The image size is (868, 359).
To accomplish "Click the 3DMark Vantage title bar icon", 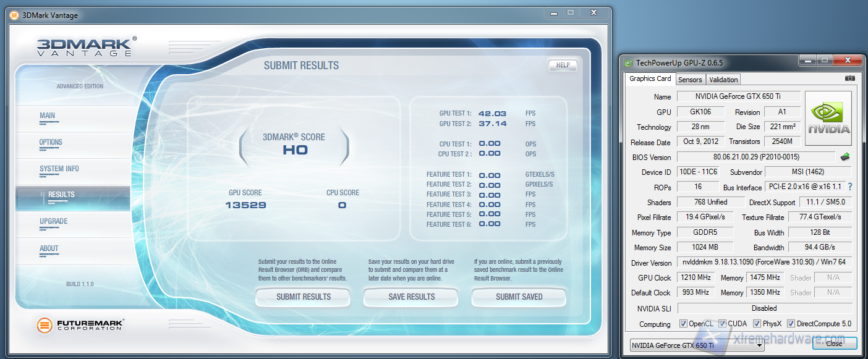I will (x=13, y=15).
